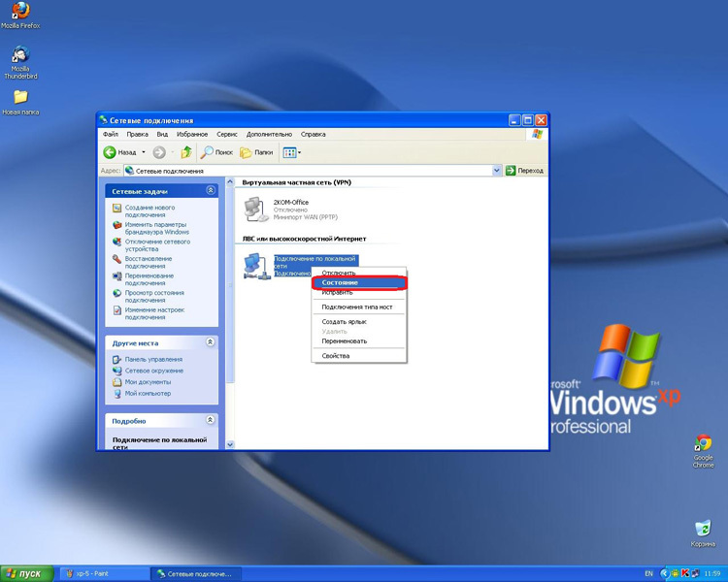
Task: Choose Подключения типа мост menu entry
Action: pyautogui.click(x=358, y=307)
